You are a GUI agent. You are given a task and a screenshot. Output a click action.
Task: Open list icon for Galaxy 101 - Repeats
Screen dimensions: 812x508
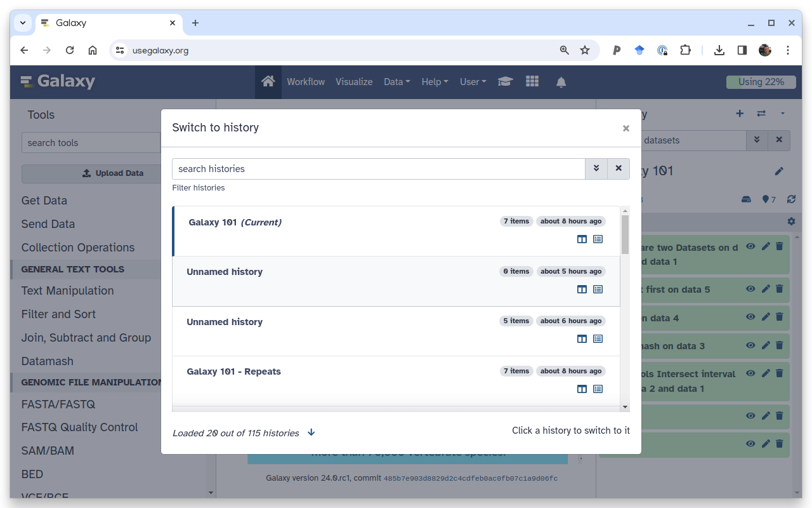598,389
